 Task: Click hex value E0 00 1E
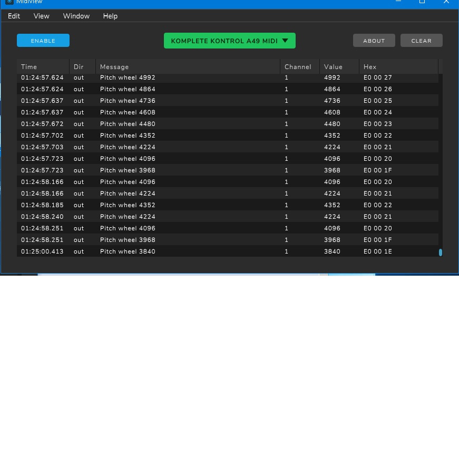click(x=378, y=251)
